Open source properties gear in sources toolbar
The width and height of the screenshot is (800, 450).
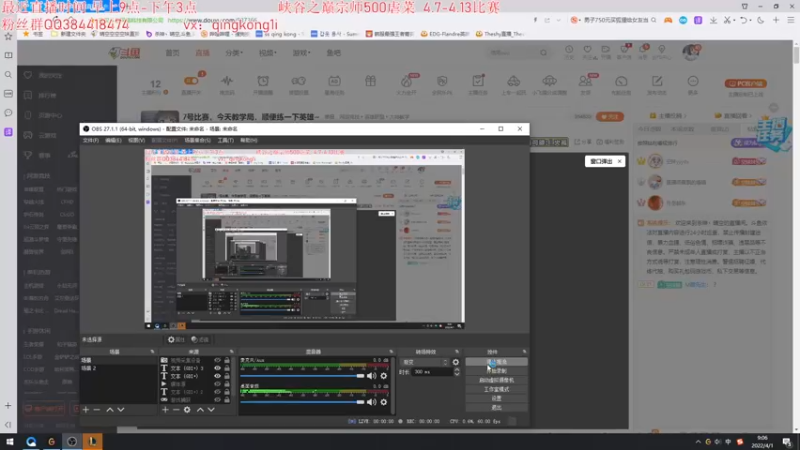(x=187, y=410)
